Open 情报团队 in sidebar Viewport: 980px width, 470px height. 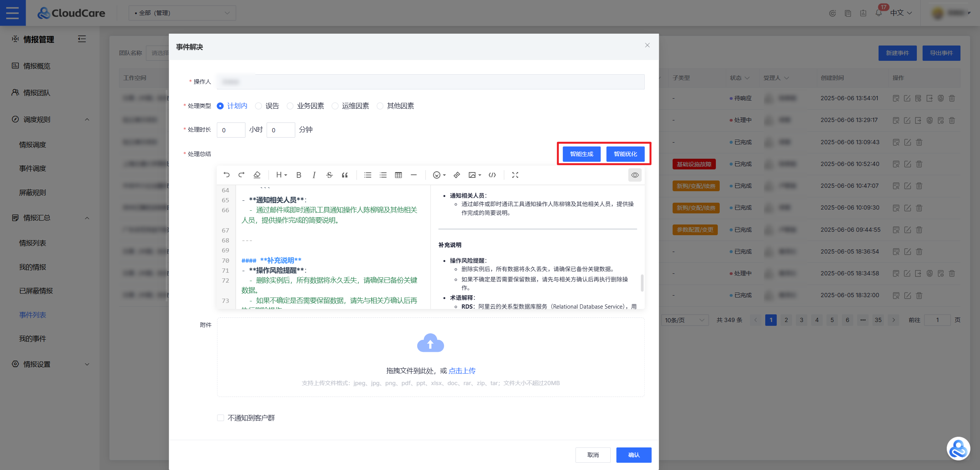pos(37,93)
